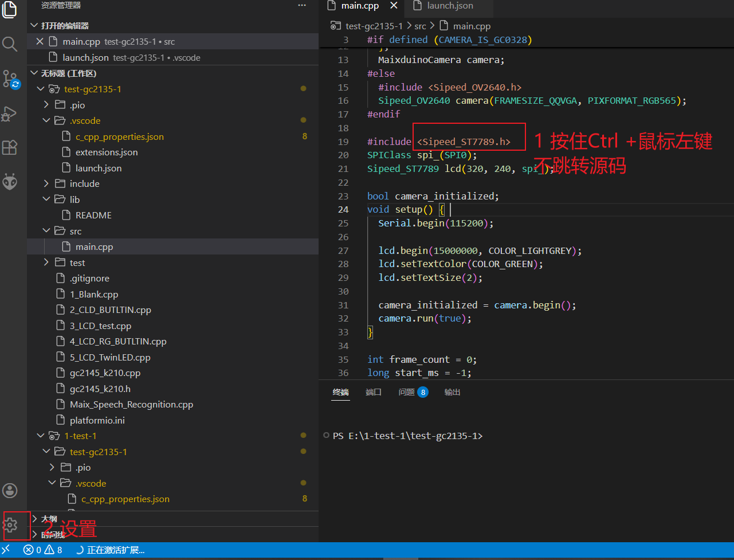Collapse the src folder

[x=172, y=231]
